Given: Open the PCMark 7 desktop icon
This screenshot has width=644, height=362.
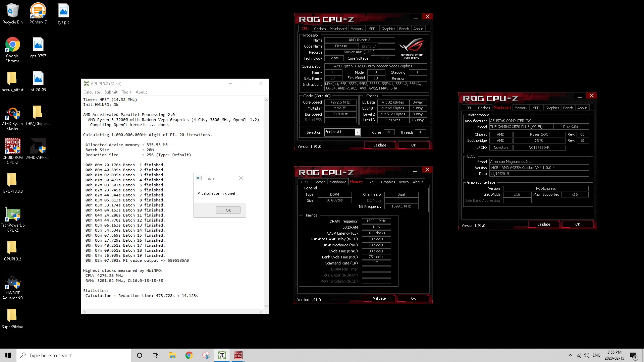Looking at the screenshot, I should [x=38, y=13].
